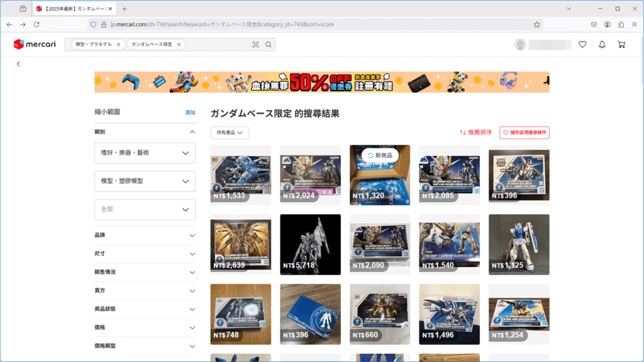Open the 模型、塑膠模型 category dropdown
The image size is (644, 362).
pos(145,181)
